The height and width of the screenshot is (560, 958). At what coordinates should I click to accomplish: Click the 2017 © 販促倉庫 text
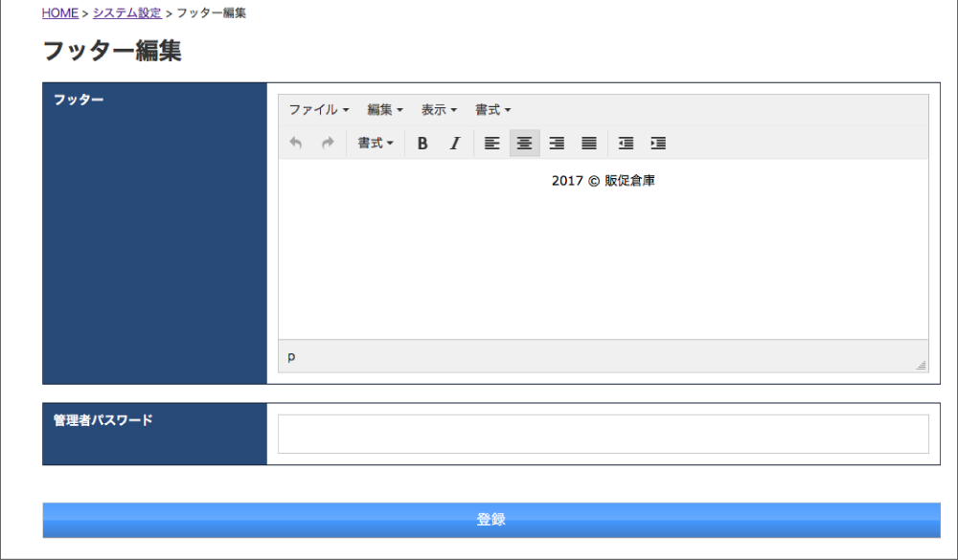[603, 181]
